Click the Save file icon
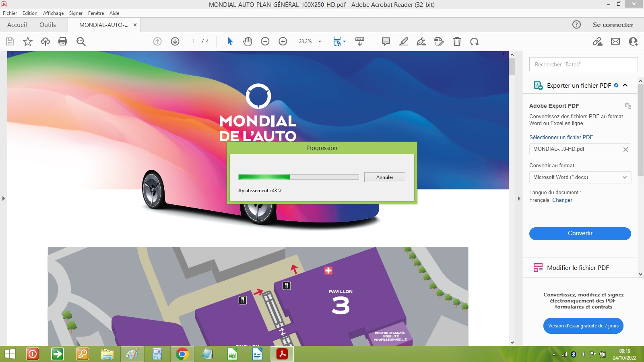The width and height of the screenshot is (644, 362). pos(10,41)
